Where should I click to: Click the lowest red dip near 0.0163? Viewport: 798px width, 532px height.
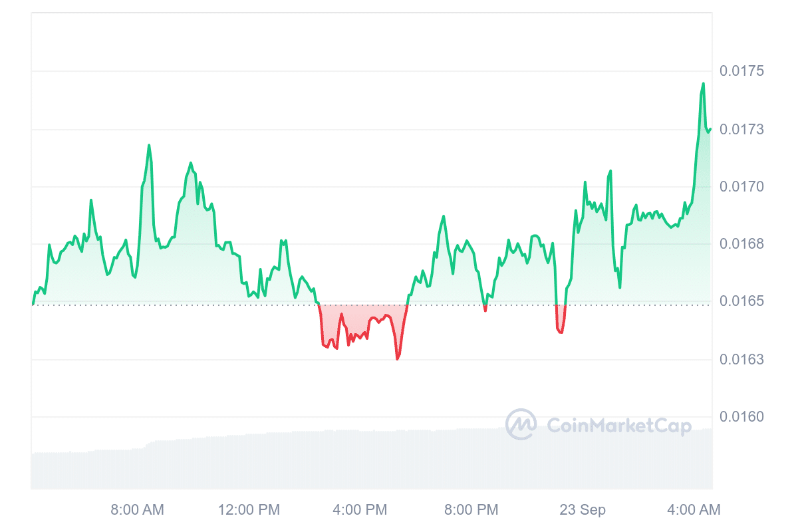pyautogui.click(x=397, y=358)
